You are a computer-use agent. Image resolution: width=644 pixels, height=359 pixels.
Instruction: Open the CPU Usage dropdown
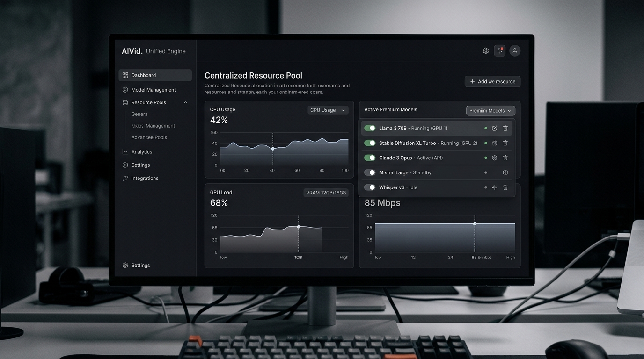[x=328, y=110]
